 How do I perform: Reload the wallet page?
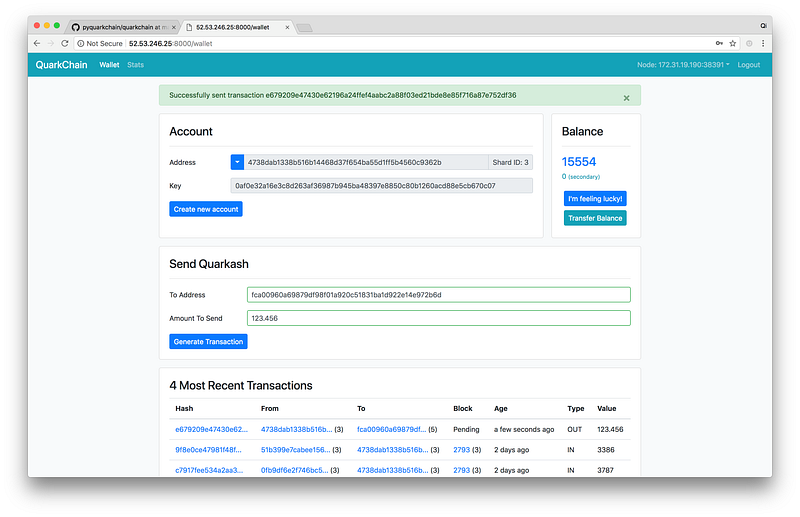65,43
